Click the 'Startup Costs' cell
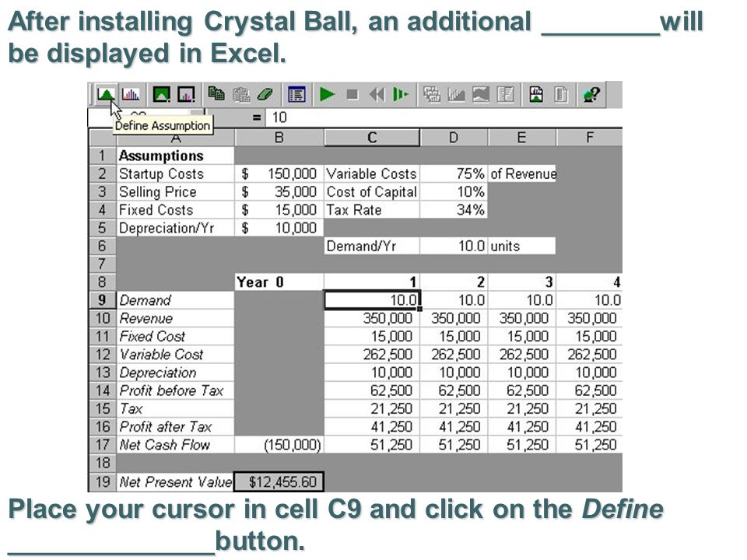 (x=175, y=173)
